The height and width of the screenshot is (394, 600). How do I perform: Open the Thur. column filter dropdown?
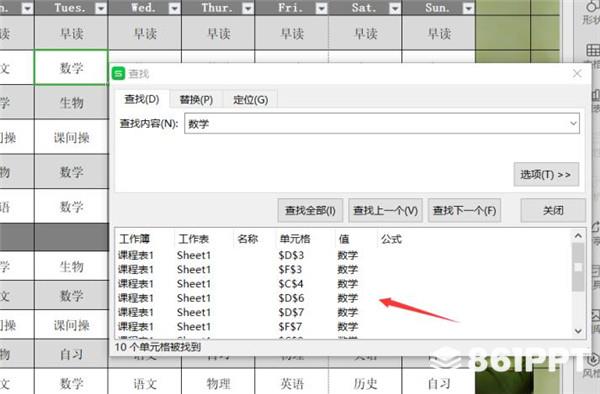pyautogui.click(x=248, y=8)
